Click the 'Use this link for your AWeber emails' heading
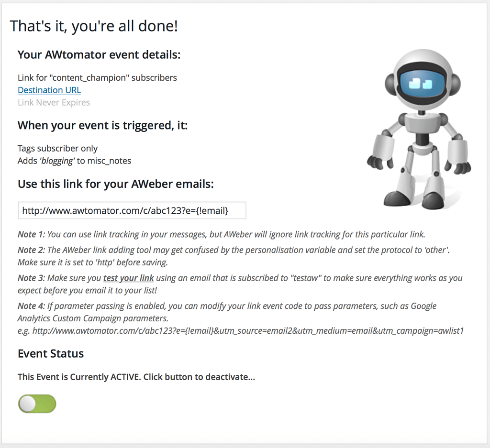This screenshot has height=448, width=490. [116, 184]
